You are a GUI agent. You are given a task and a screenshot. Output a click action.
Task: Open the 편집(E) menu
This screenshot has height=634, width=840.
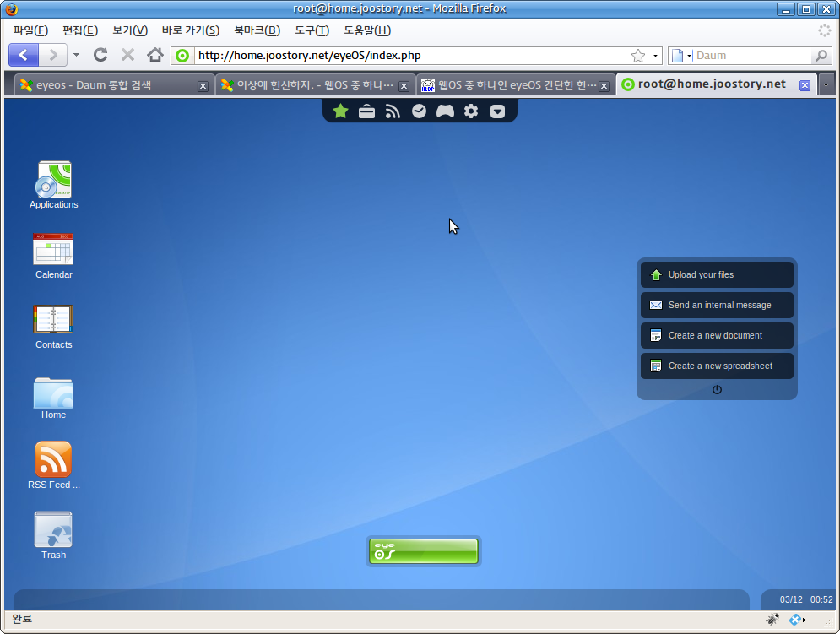coord(80,30)
